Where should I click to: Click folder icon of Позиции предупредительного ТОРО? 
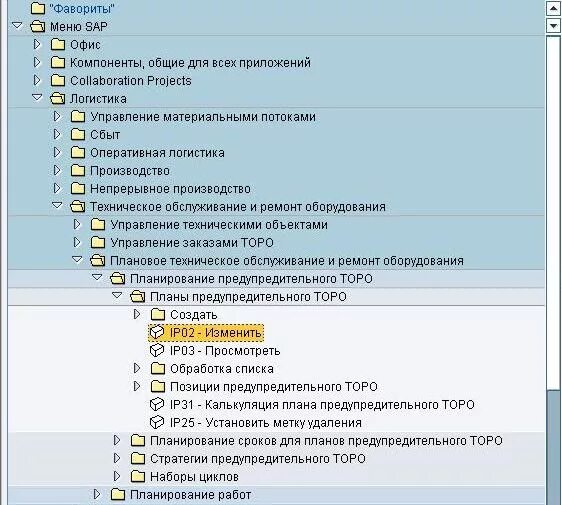pyautogui.click(x=158, y=386)
